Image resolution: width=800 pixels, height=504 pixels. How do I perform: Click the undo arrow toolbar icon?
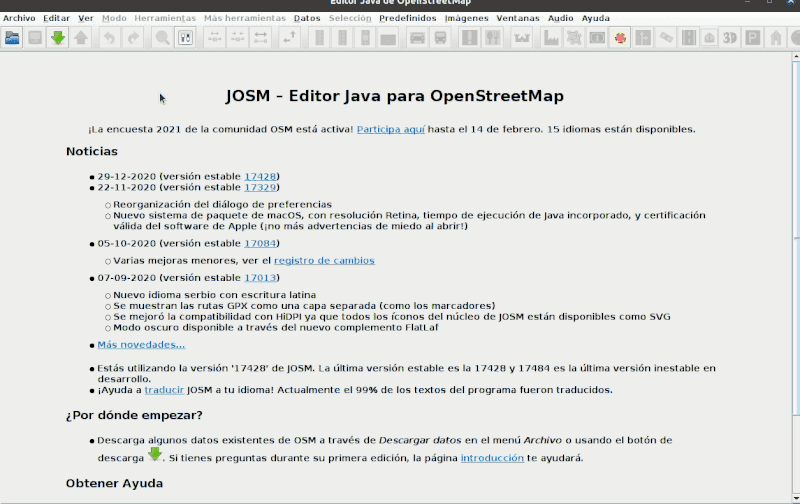[x=108, y=38]
